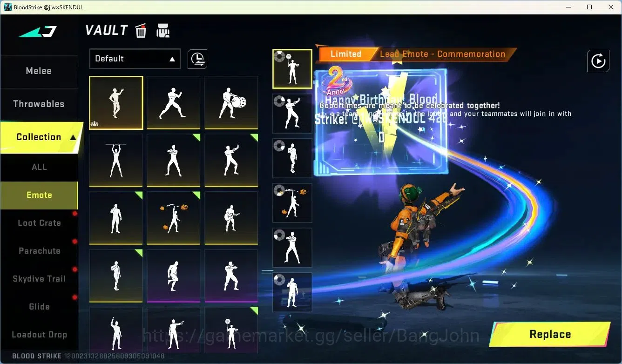Click the VAULT heading text
Viewport: 622px width, 364px height.
pos(107,31)
